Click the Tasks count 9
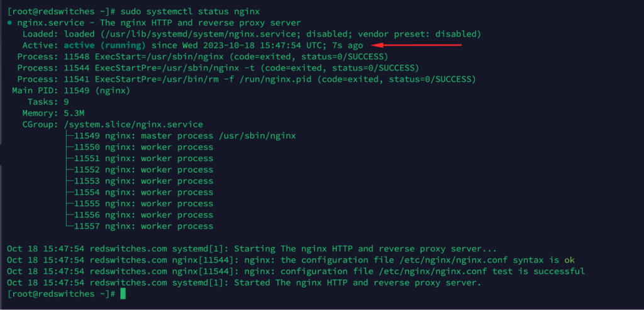The image size is (644, 310). (x=65, y=102)
